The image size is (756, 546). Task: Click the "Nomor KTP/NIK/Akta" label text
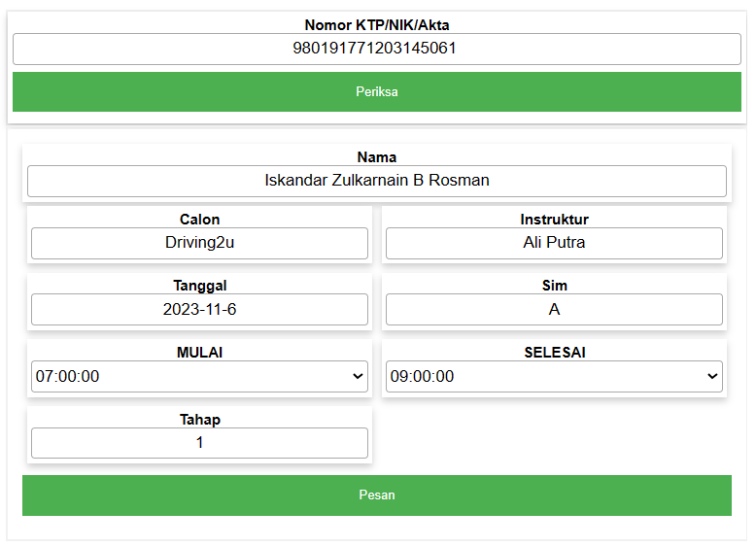pyautogui.click(x=376, y=25)
